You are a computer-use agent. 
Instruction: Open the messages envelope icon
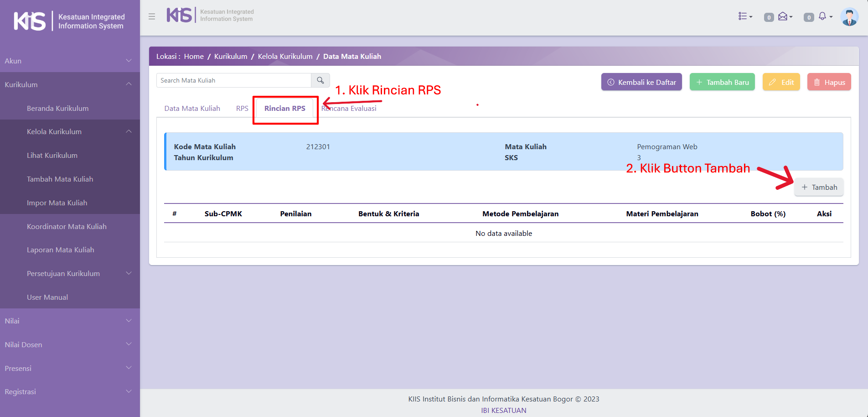784,17
